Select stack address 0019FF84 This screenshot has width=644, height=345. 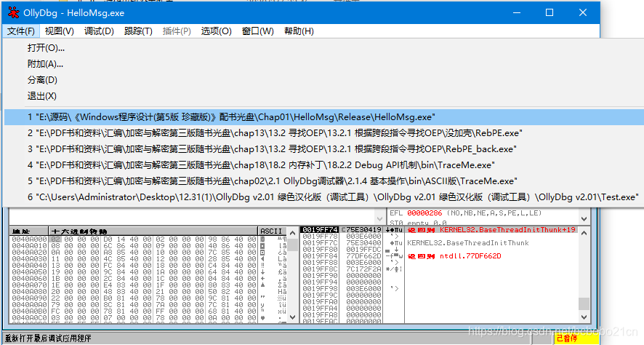[x=320, y=256]
